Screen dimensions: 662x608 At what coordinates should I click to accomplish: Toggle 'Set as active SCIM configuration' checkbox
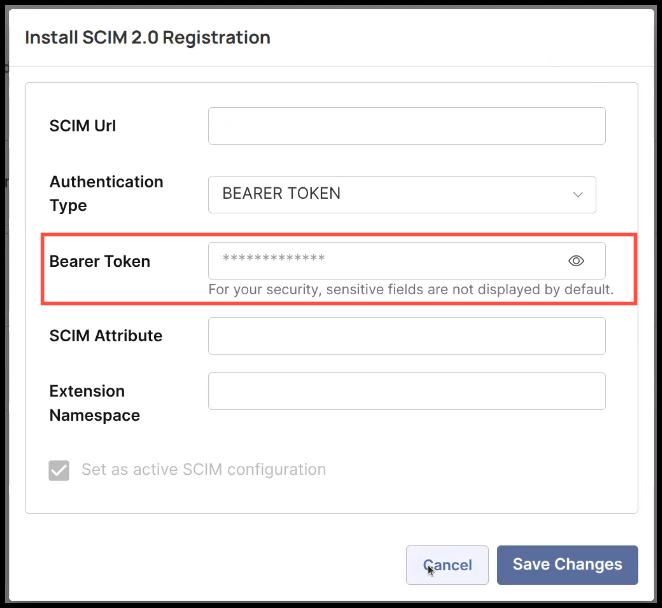[x=59, y=470]
